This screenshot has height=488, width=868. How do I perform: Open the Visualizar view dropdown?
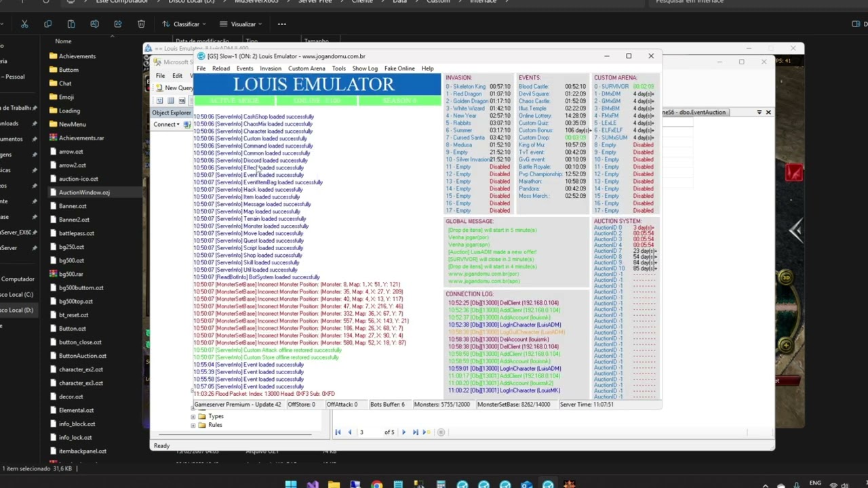(242, 24)
